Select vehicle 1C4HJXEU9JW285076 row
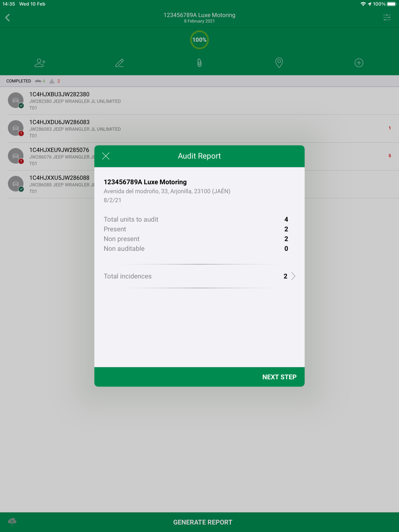 pyautogui.click(x=47, y=157)
